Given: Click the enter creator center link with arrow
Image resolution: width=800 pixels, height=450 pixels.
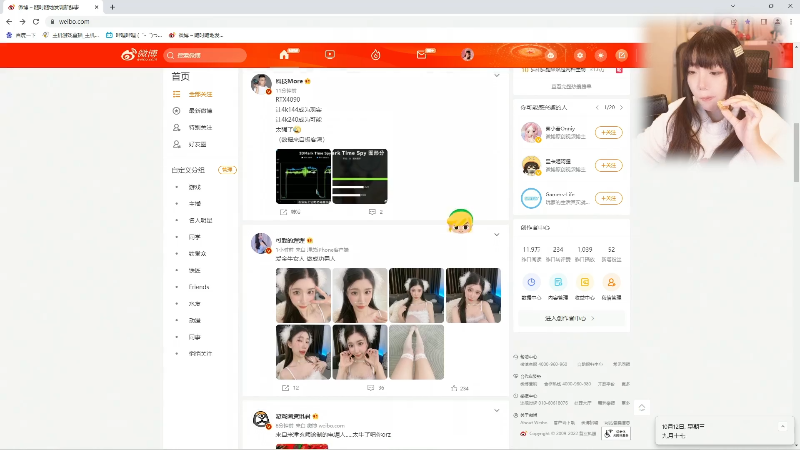Looking at the screenshot, I should click(x=570, y=318).
